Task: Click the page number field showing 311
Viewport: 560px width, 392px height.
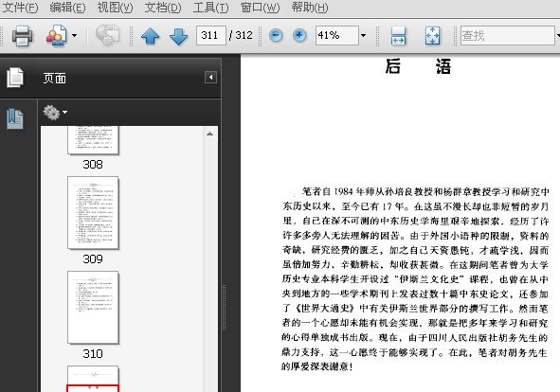Action: (210, 35)
